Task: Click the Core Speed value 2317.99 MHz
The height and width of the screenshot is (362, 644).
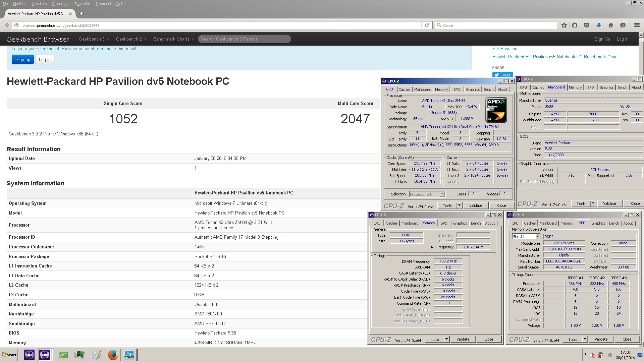Action: coord(424,163)
